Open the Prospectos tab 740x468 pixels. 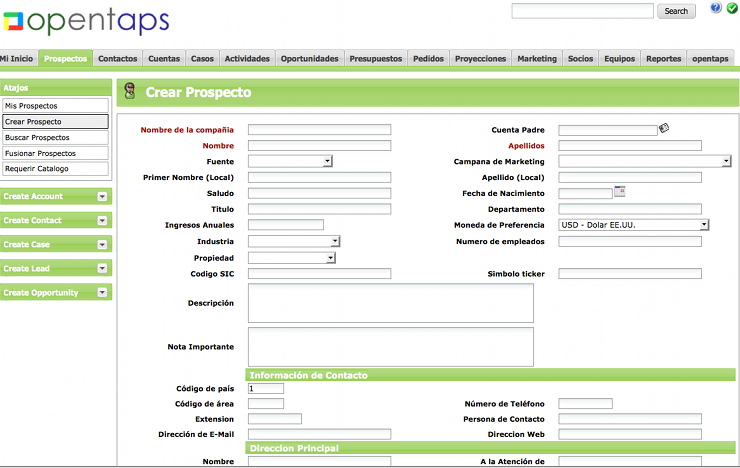tap(66, 59)
